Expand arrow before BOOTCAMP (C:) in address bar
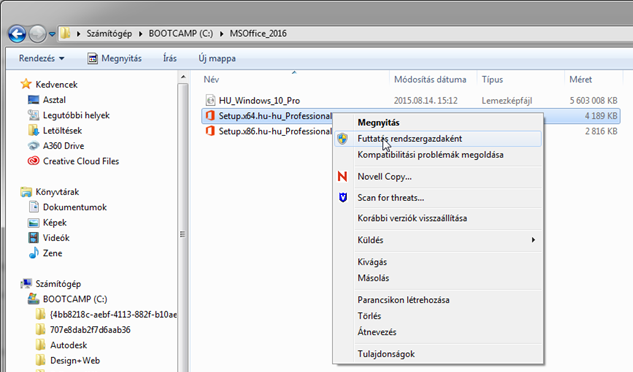Viewport: 633px width, 372px height. (x=140, y=34)
